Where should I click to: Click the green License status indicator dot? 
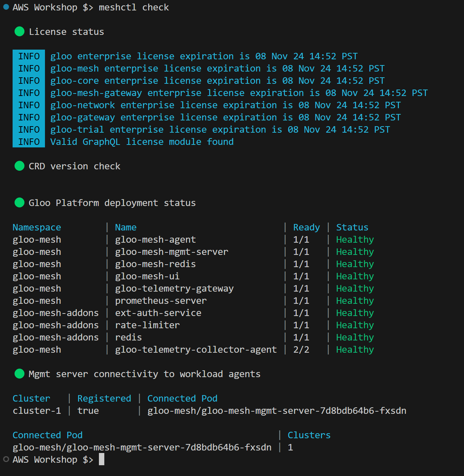pyautogui.click(x=19, y=32)
